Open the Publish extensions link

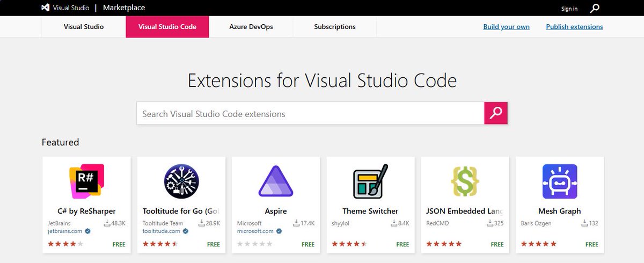(574, 27)
